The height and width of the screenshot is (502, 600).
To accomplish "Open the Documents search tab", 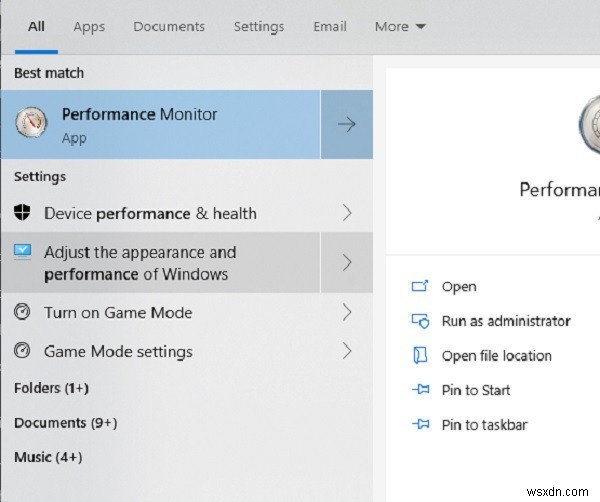I will [x=169, y=26].
